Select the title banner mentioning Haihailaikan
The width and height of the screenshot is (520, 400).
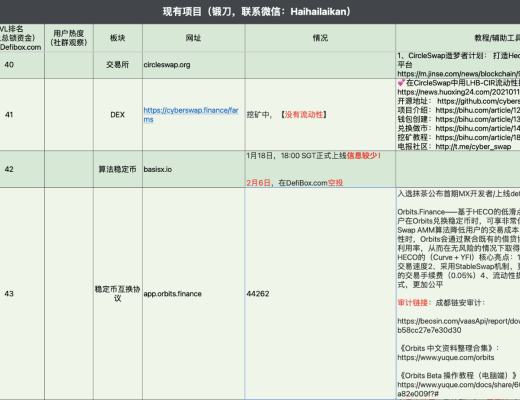click(x=260, y=12)
